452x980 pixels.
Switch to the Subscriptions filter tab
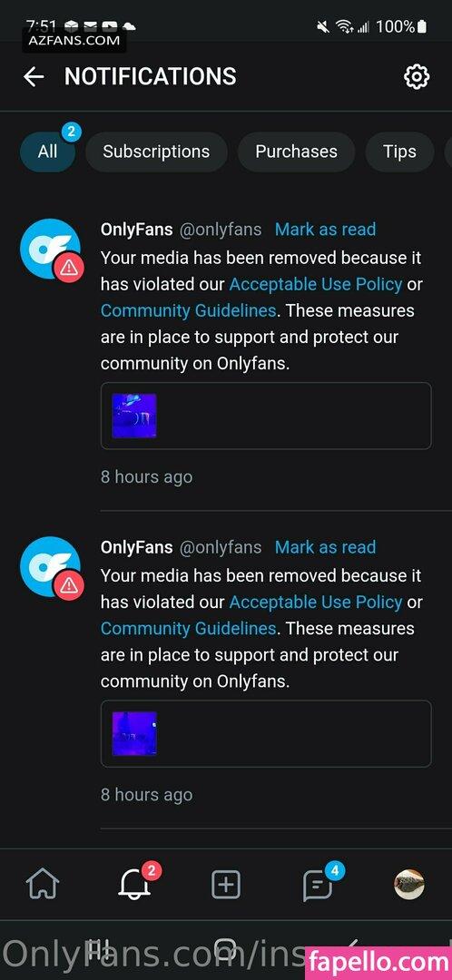(x=156, y=152)
